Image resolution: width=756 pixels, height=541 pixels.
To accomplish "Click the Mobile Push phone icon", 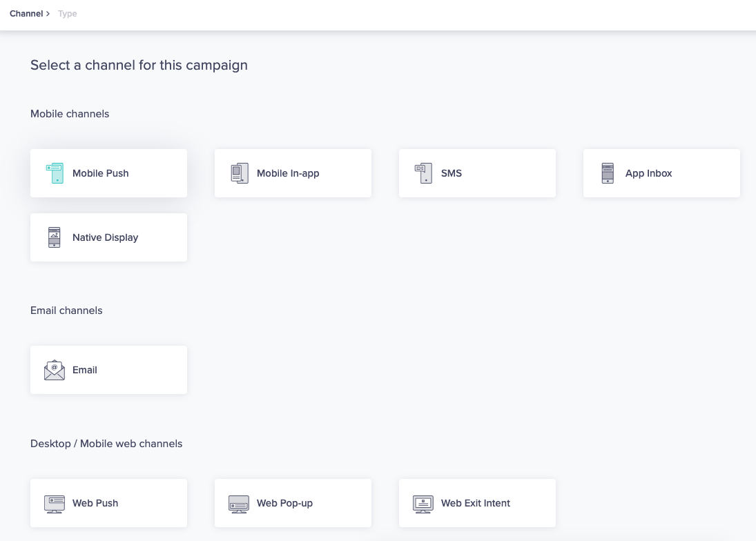I will (x=55, y=173).
